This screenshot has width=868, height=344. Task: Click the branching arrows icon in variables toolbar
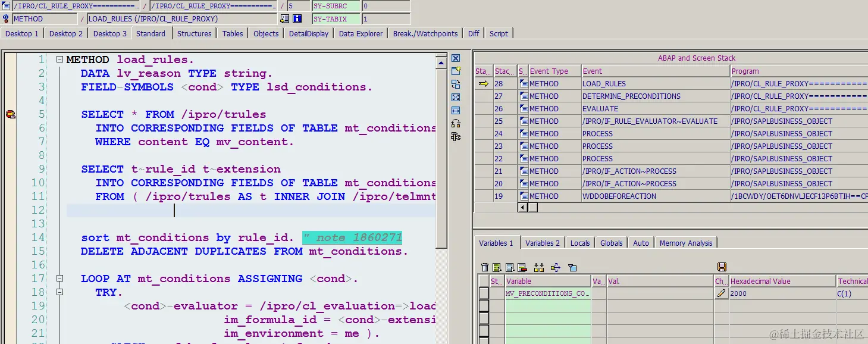tap(556, 267)
